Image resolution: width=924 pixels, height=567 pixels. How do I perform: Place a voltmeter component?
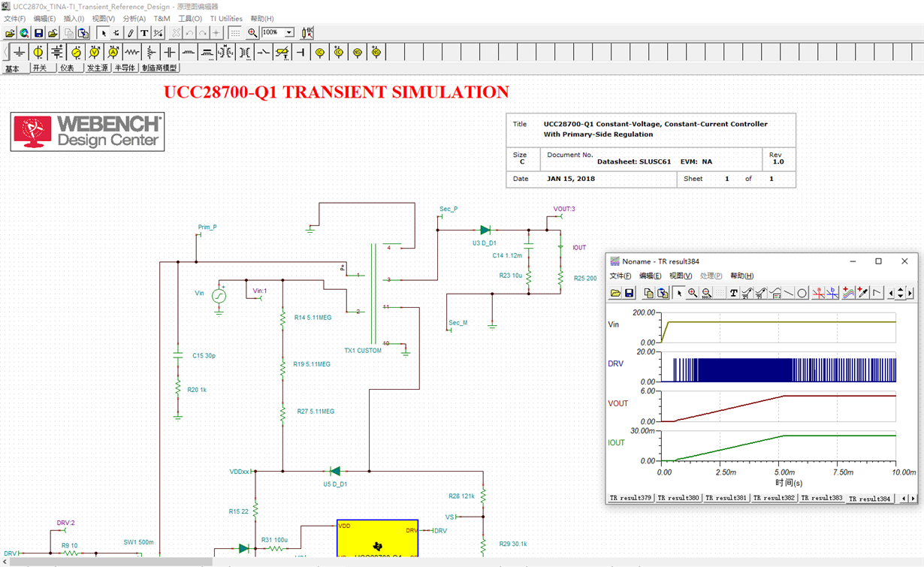click(94, 52)
